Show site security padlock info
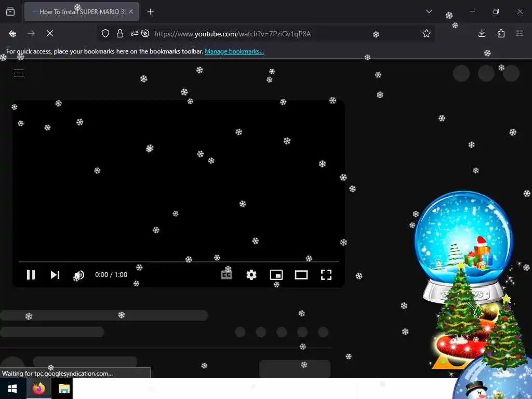532x399 pixels. pyautogui.click(x=120, y=33)
